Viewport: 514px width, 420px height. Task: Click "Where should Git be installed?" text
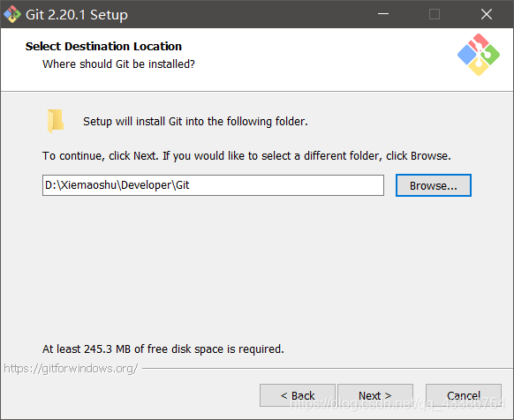tap(118, 64)
